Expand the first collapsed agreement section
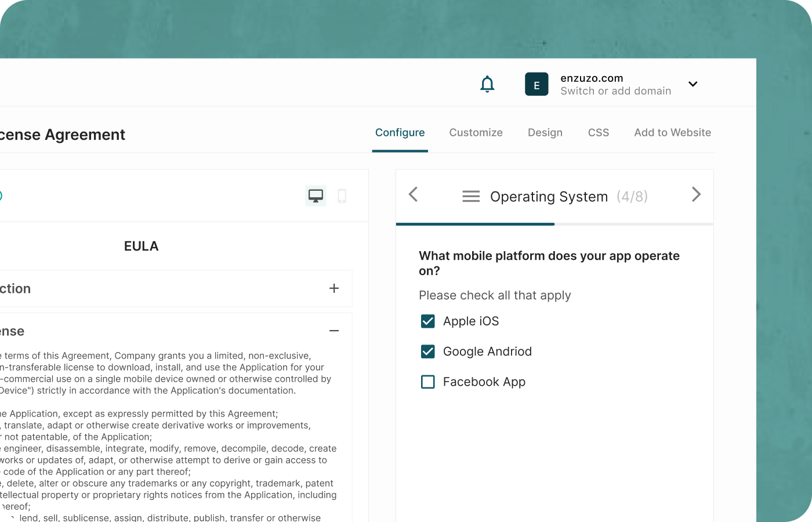Image resolution: width=812 pixels, height=522 pixels. point(333,288)
